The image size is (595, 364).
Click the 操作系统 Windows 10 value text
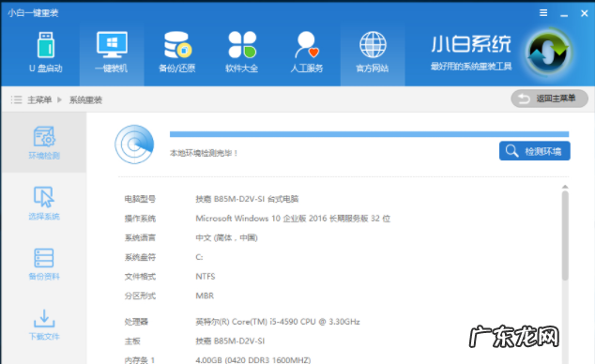pos(293,218)
